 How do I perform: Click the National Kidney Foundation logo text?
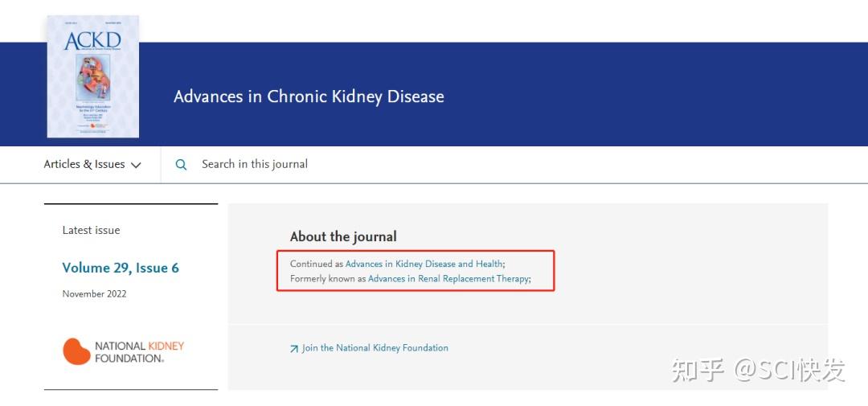(139, 352)
